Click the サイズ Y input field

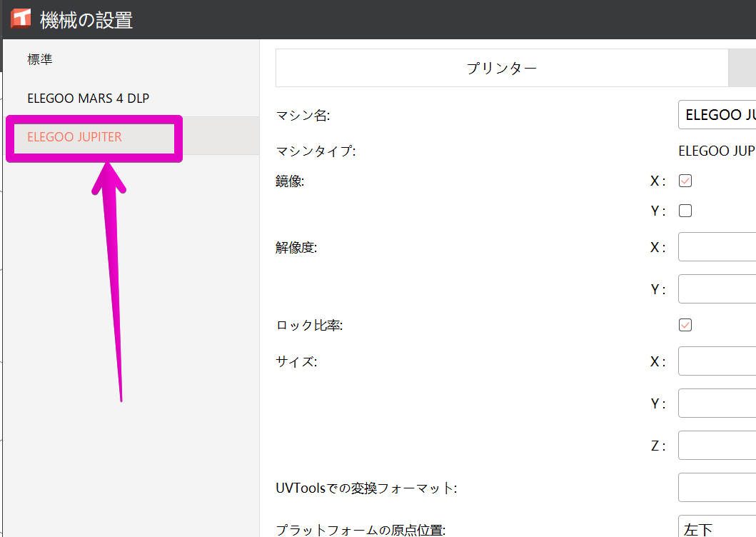717,403
